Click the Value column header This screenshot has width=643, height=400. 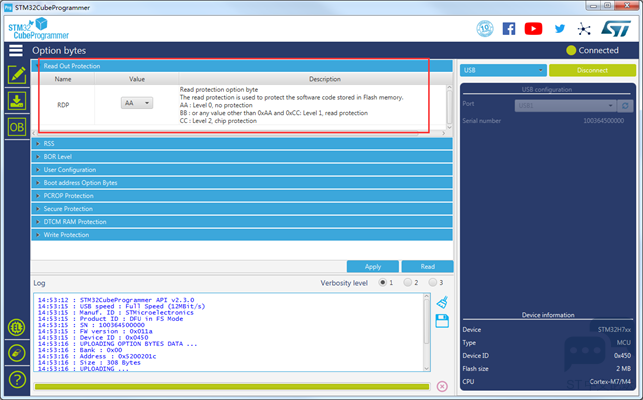[137, 79]
